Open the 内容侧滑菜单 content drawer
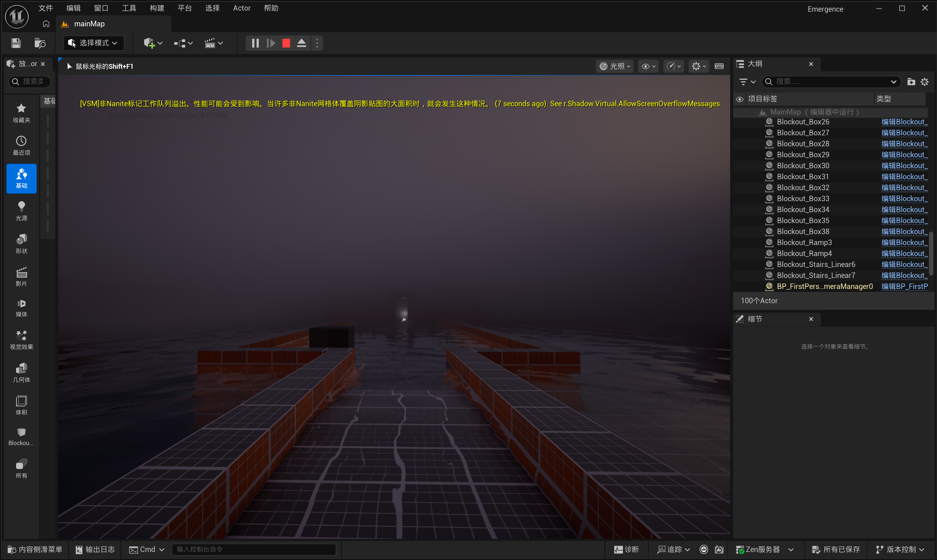The image size is (937, 560). tap(35, 549)
